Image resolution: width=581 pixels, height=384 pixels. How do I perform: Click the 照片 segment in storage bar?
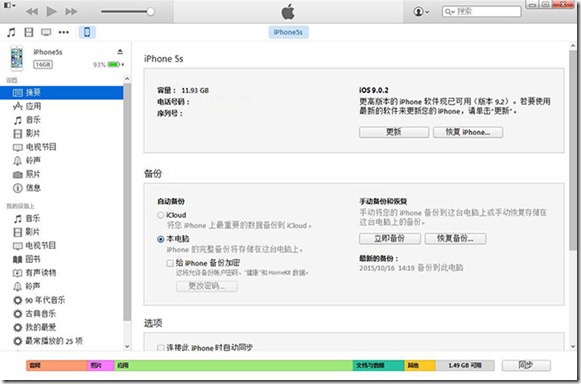point(101,365)
